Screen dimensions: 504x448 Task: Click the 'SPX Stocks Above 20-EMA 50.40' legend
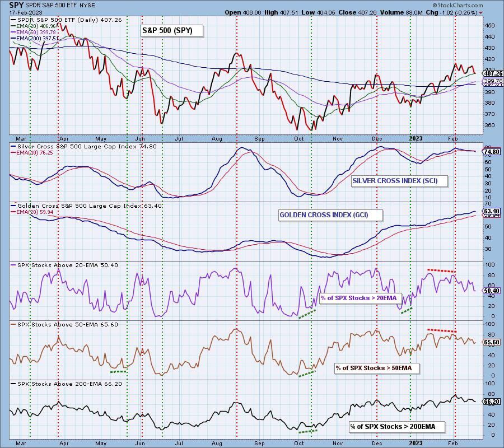[x=64, y=265]
